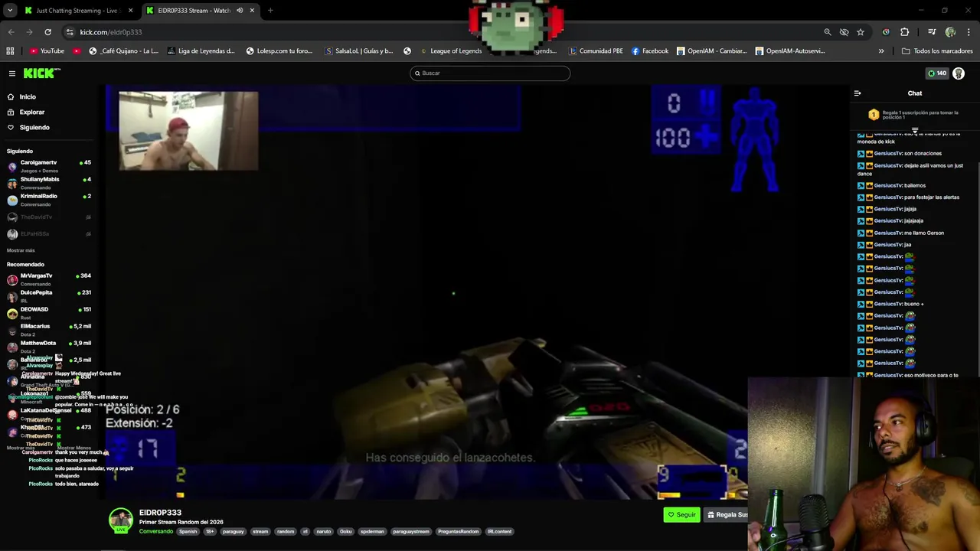
Task: Click the position 1 gift badge
Action: coord(874,115)
